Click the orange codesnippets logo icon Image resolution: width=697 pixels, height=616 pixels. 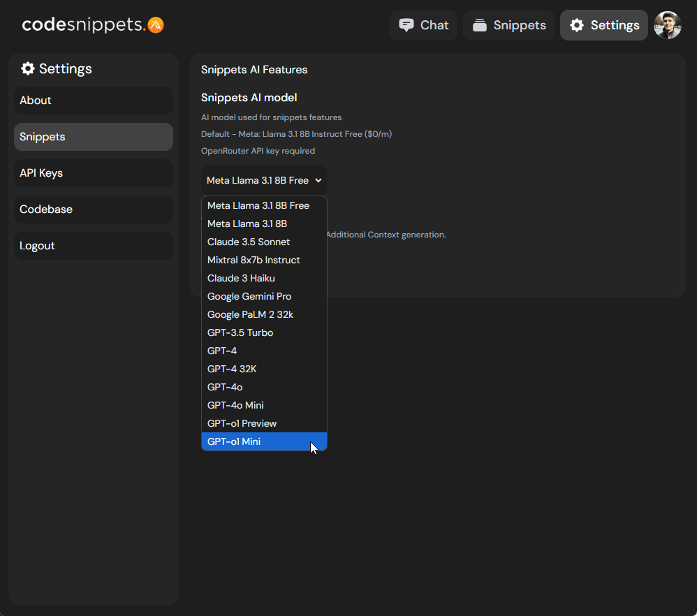click(x=156, y=25)
